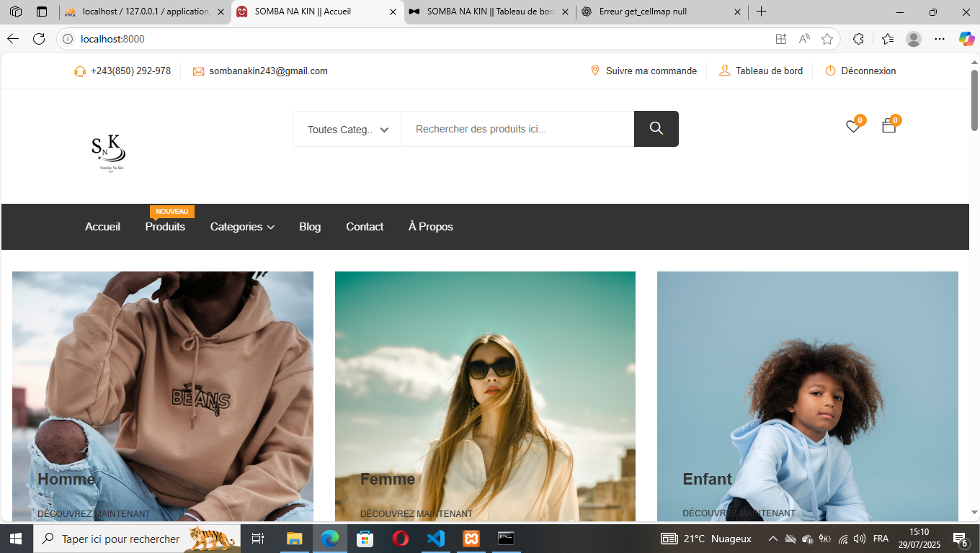
Task: Open DÉCOUVREZ MAINTENANT under Femme
Action: pos(416,513)
